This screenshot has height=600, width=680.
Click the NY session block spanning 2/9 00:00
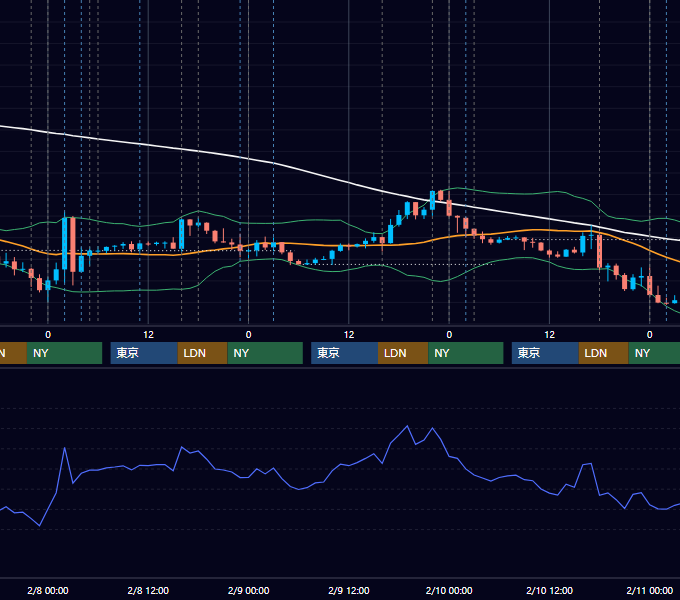[265, 353]
